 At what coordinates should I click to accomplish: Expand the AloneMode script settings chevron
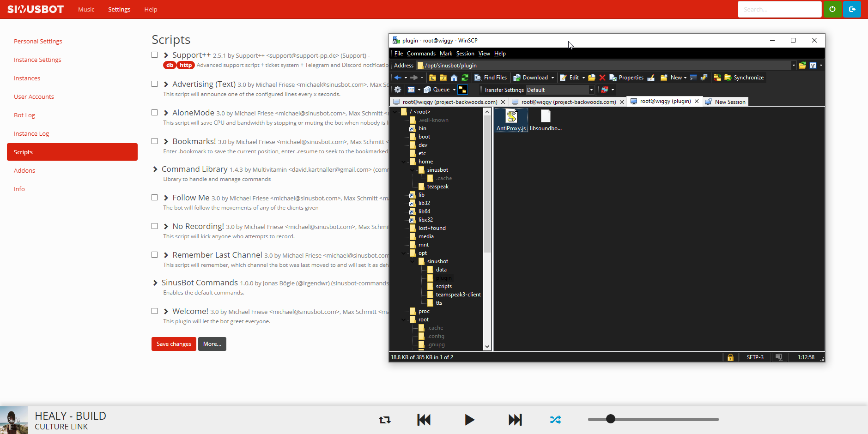coord(166,113)
